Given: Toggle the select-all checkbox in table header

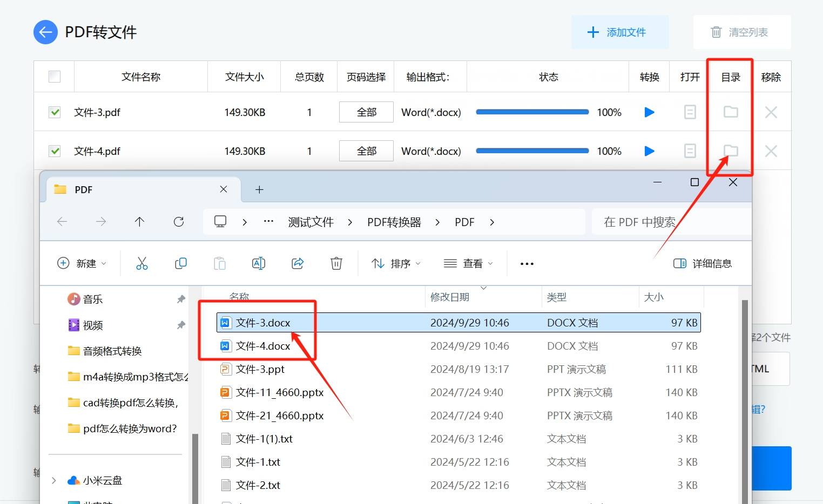Looking at the screenshot, I should 55,77.
